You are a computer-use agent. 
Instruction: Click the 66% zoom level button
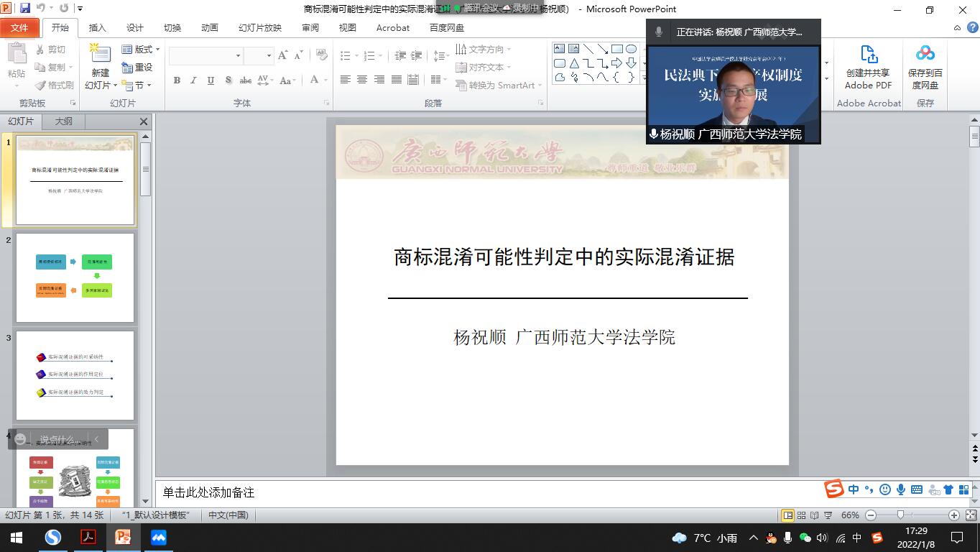(x=850, y=515)
